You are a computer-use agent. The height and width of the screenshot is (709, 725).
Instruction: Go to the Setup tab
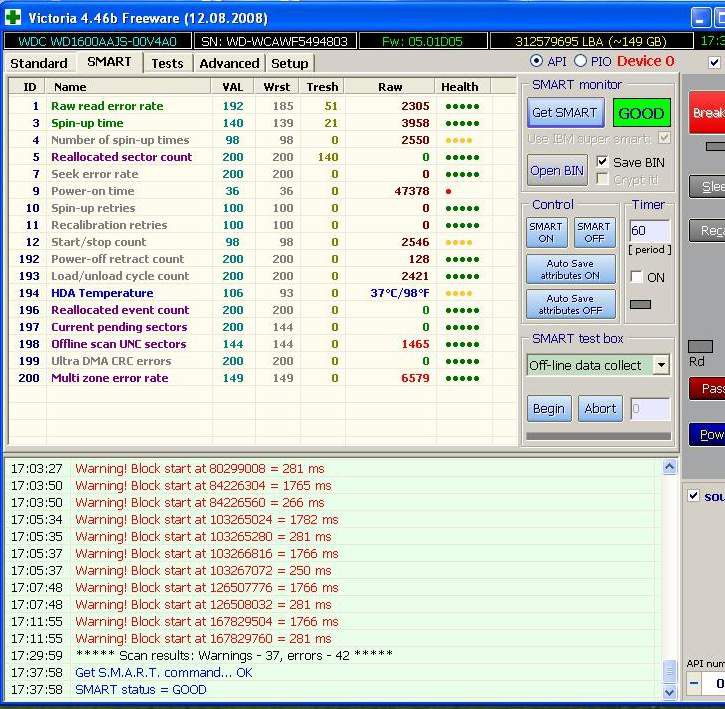click(x=289, y=63)
